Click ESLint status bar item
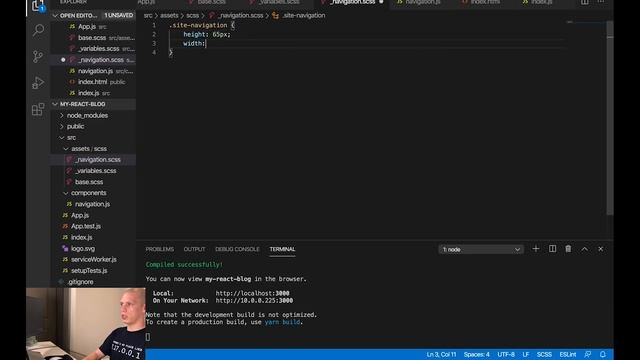The width and height of the screenshot is (640, 360). tap(568, 354)
